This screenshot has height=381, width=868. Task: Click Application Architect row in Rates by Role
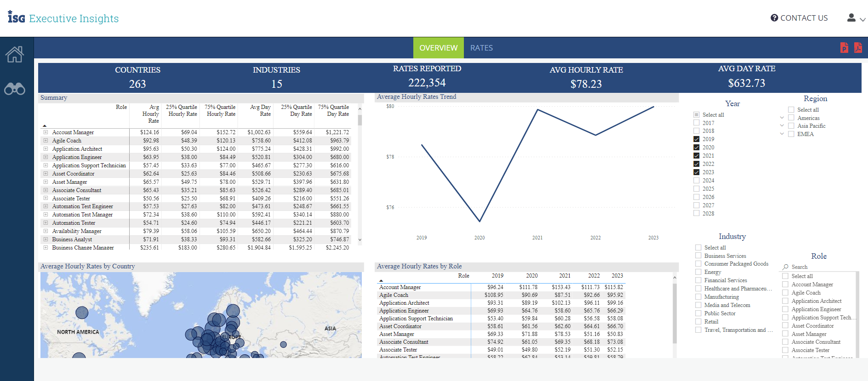click(x=501, y=303)
